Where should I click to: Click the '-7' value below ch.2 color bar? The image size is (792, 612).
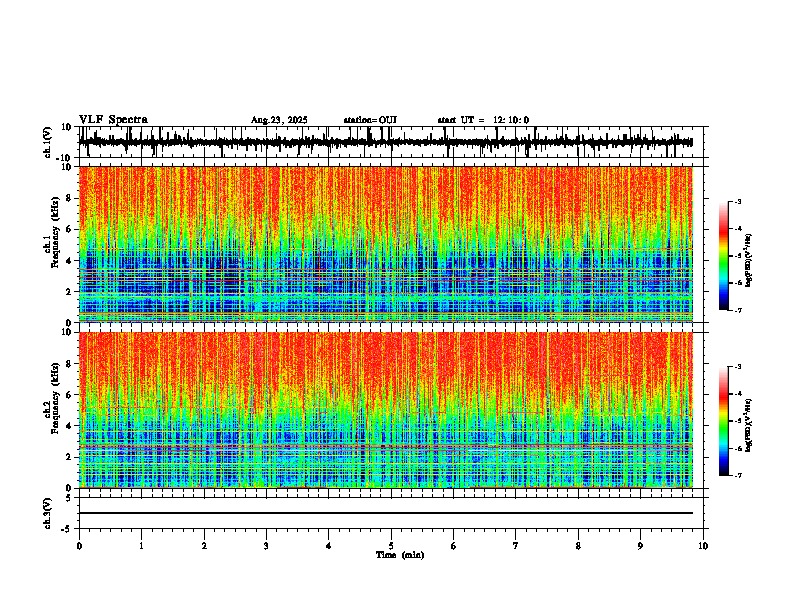pyautogui.click(x=737, y=476)
